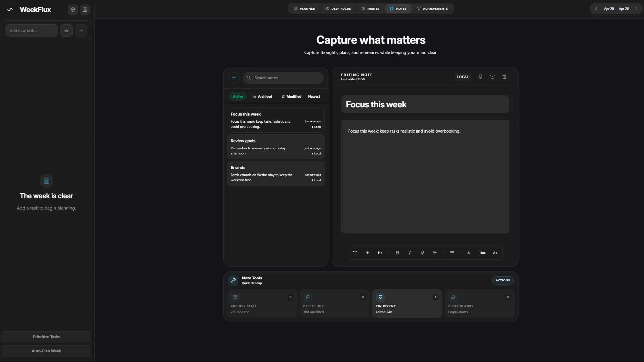Toggle Modified sorting for notes
The width and height of the screenshot is (644, 362).
click(x=291, y=96)
